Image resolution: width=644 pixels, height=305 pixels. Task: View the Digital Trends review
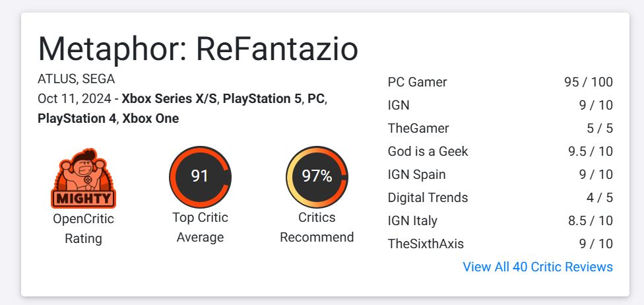click(x=428, y=197)
